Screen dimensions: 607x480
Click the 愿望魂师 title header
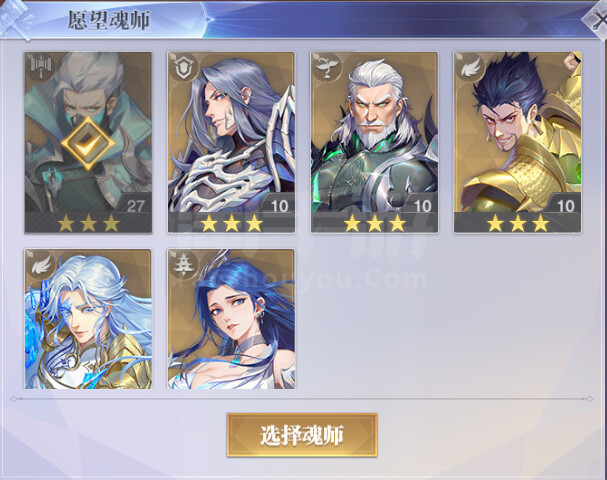pos(109,20)
